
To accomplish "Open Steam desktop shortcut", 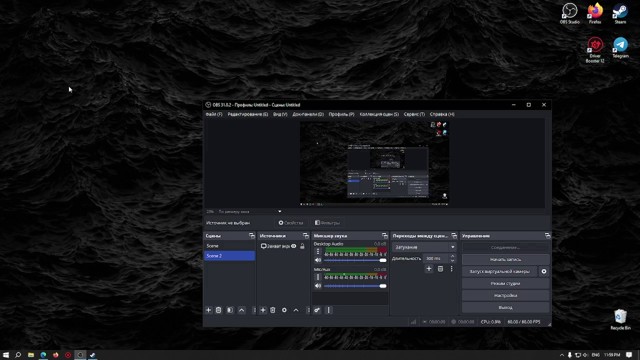I will 620,13.
